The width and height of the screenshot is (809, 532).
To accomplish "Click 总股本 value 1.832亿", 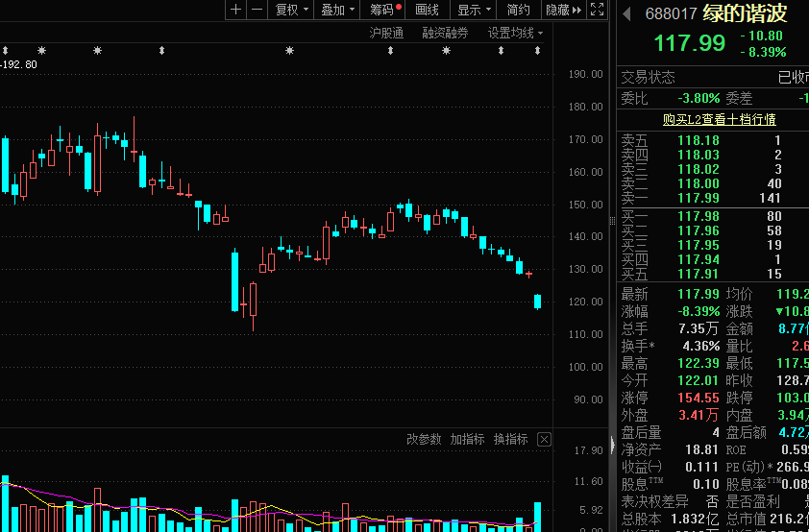I will coord(693,519).
